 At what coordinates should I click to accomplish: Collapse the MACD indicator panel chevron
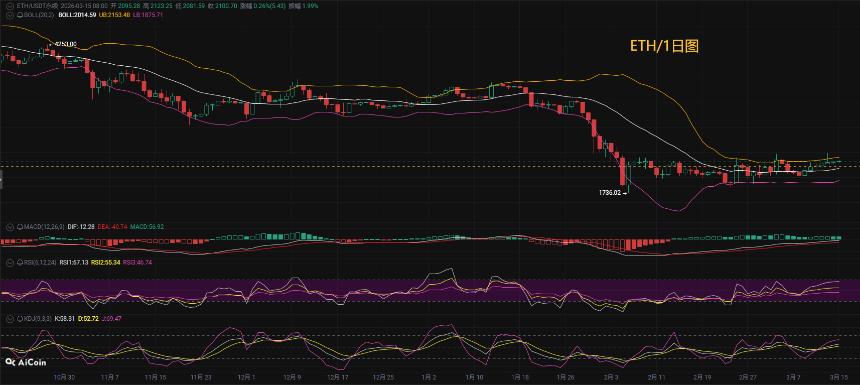[x=10, y=226]
